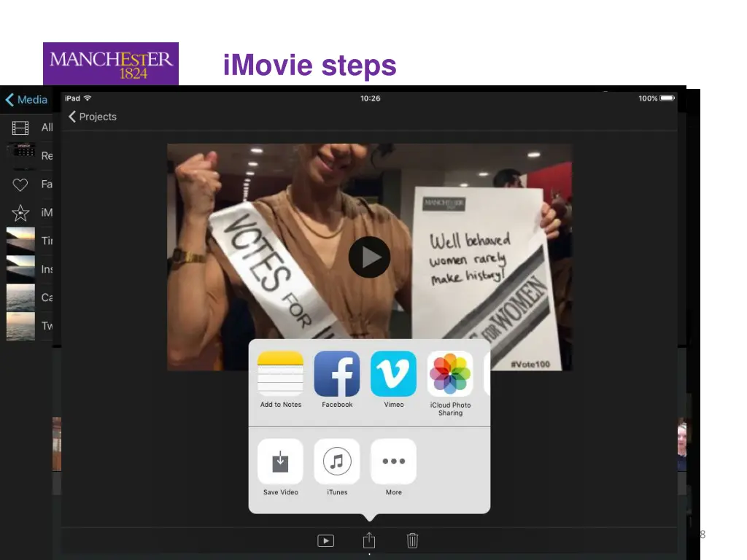Choose Vimeo in the share sheet
The width and height of the screenshot is (747, 560).
point(393,374)
